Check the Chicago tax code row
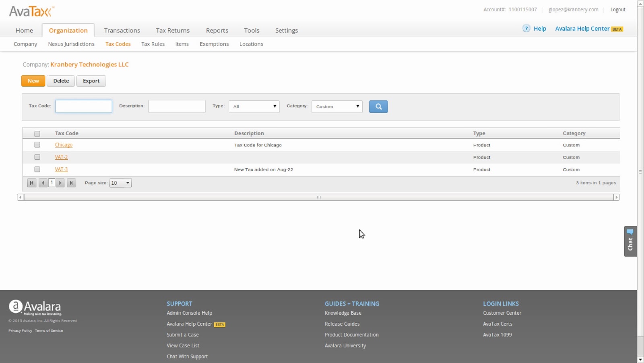 coord(37,145)
